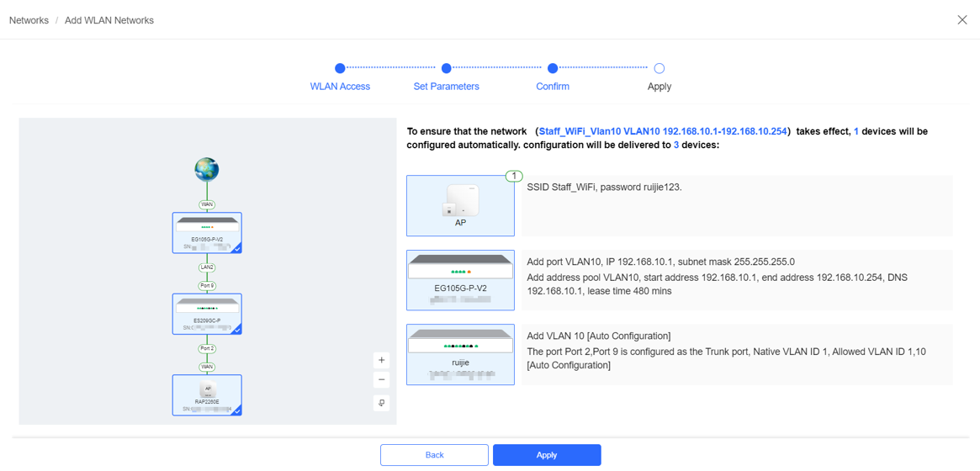Select the Internet globe icon in topology
Screen dimensions: 980x471
click(207, 169)
